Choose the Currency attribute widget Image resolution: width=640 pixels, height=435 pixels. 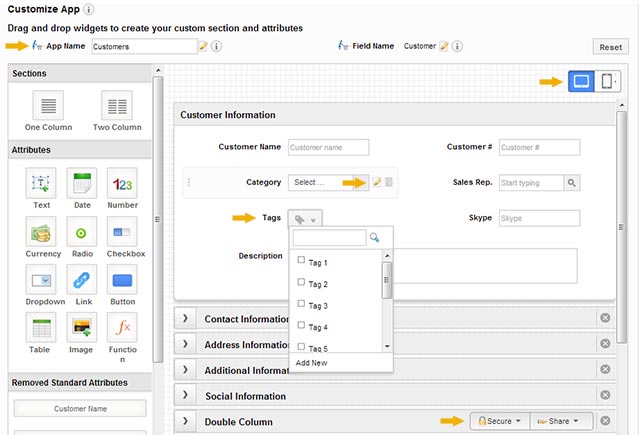tap(41, 233)
